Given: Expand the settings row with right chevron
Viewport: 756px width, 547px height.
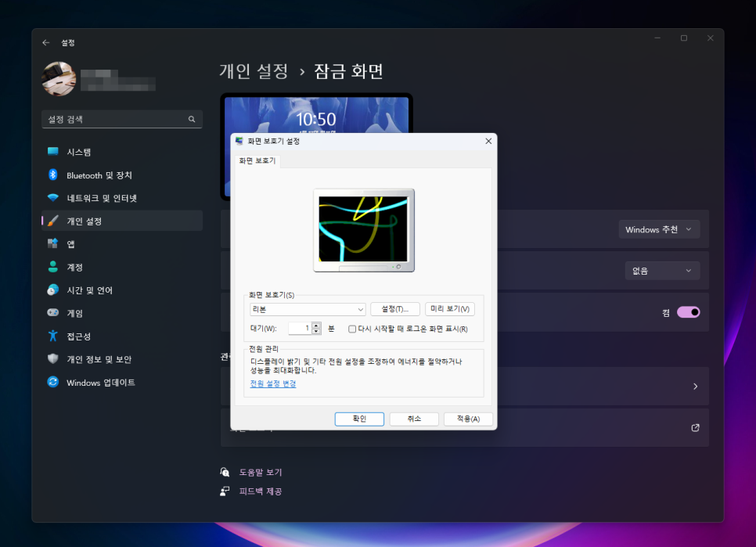Looking at the screenshot, I should tap(695, 387).
